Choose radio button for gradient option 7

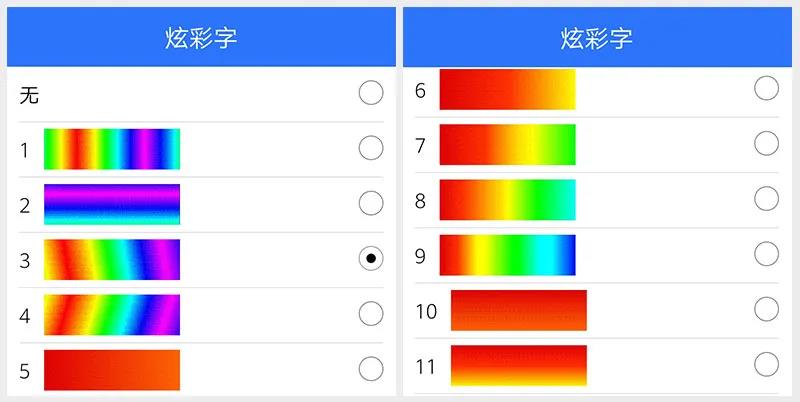coord(766,143)
